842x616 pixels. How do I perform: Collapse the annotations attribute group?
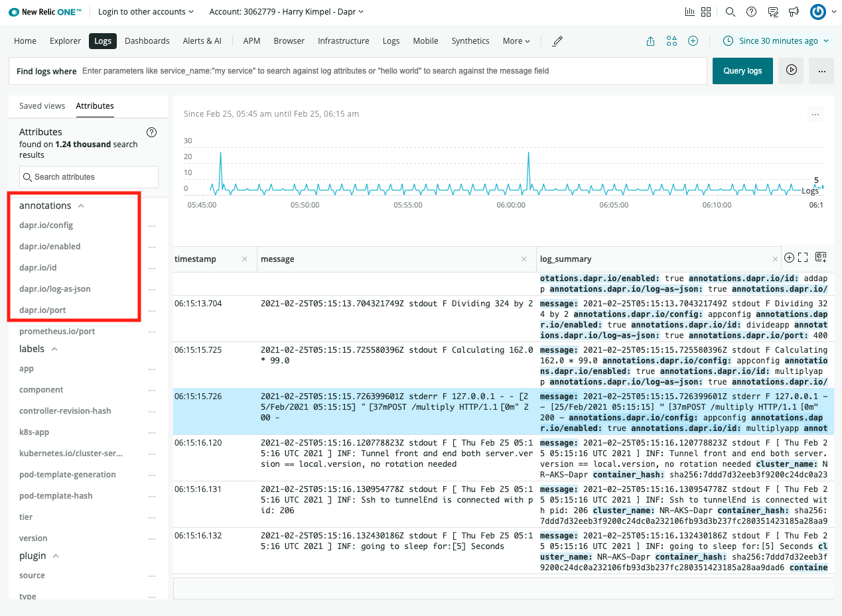click(81, 206)
